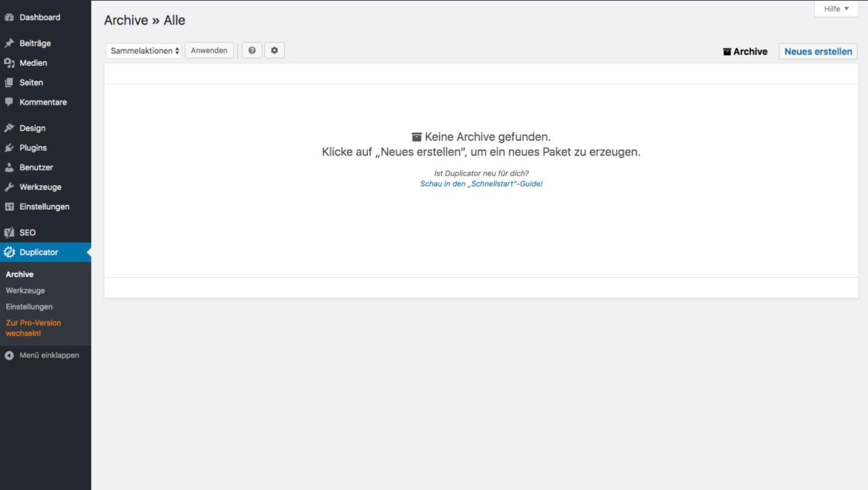Open the Design menu item
The image size is (868, 490).
33,128
